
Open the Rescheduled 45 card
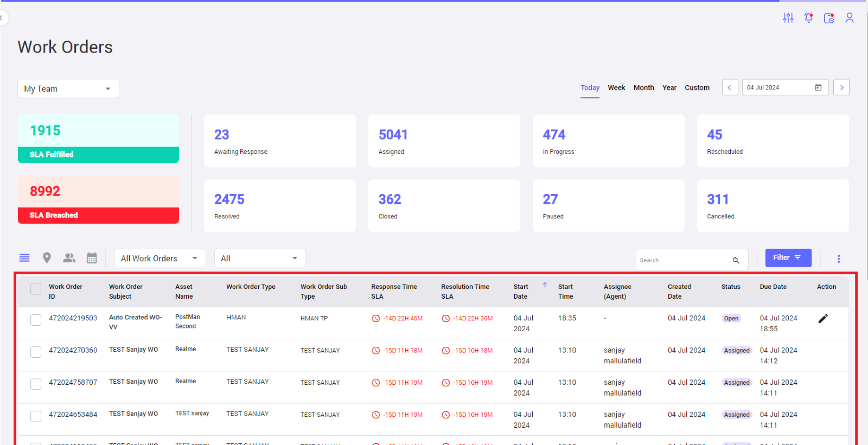coord(773,141)
